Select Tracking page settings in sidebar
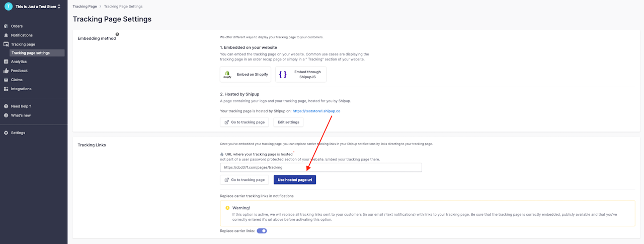 pyautogui.click(x=31, y=53)
